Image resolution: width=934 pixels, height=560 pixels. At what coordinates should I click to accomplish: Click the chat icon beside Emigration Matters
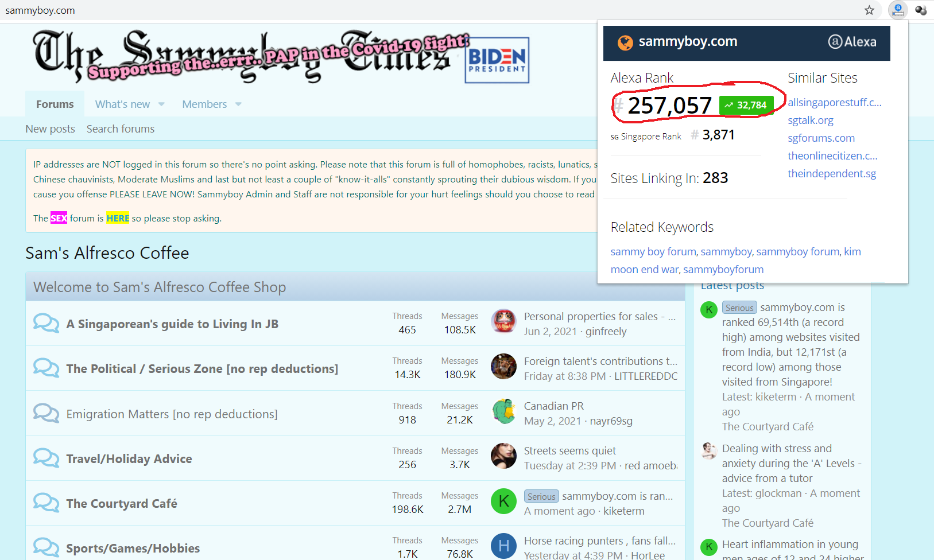[x=46, y=413]
